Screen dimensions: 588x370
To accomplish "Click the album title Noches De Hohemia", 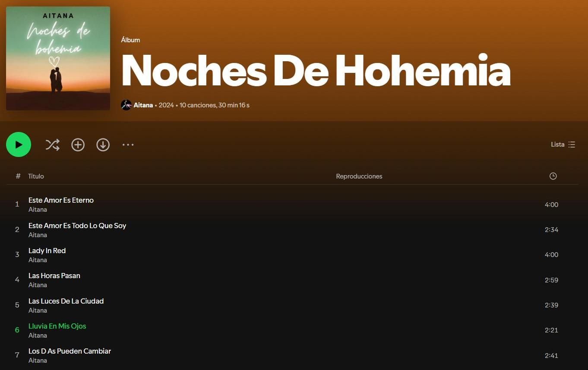I will pyautogui.click(x=316, y=71).
